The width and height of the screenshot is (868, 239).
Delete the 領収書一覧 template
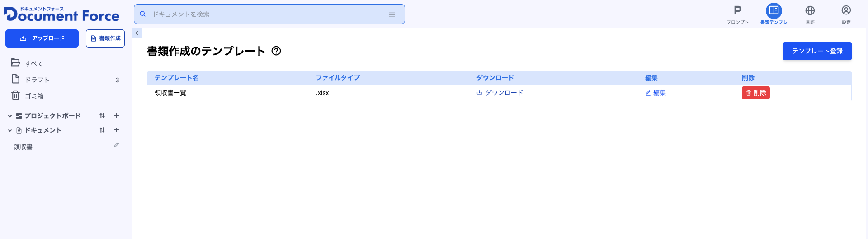(755, 93)
